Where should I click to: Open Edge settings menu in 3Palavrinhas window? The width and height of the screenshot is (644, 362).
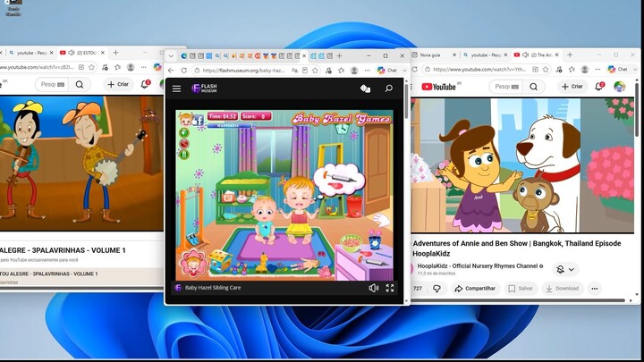[x=143, y=67]
